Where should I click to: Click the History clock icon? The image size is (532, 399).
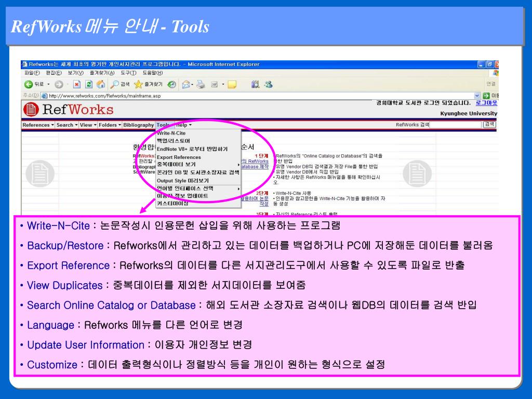[171, 84]
